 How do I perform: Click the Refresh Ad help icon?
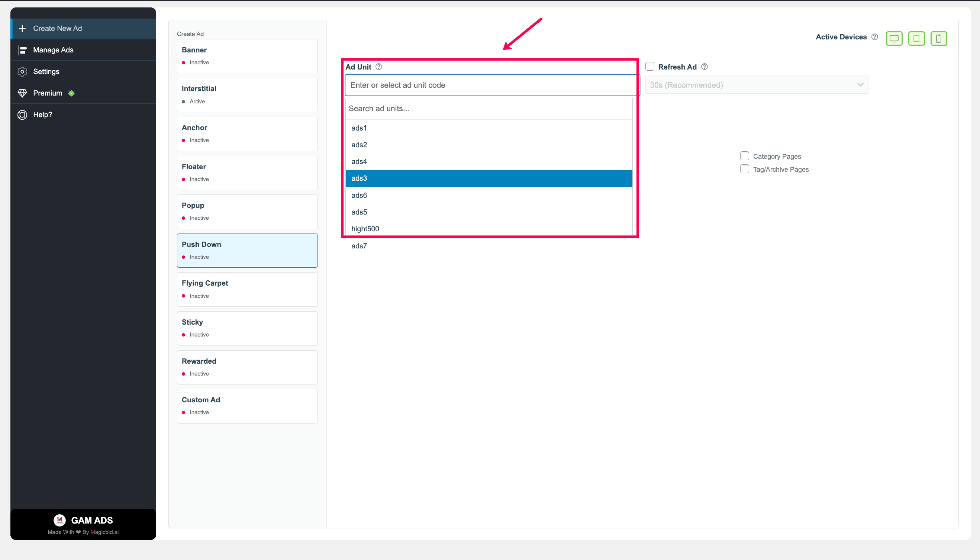coord(705,67)
